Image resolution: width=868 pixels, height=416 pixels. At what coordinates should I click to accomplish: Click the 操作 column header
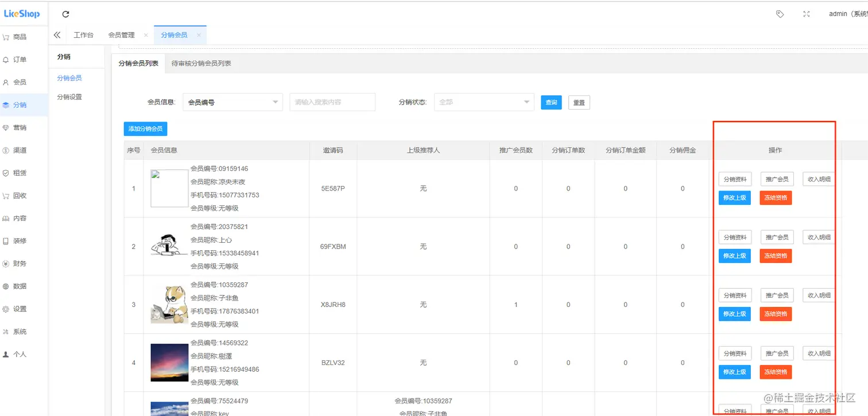point(775,150)
